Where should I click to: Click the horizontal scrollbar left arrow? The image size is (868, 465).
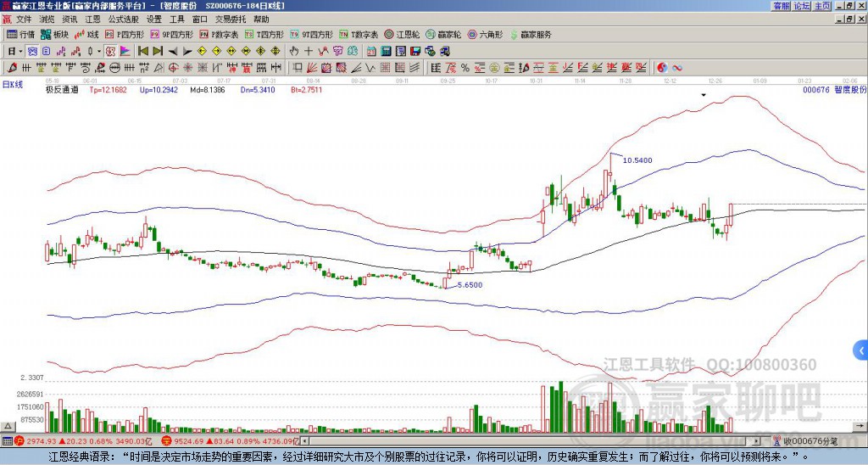click(x=305, y=441)
